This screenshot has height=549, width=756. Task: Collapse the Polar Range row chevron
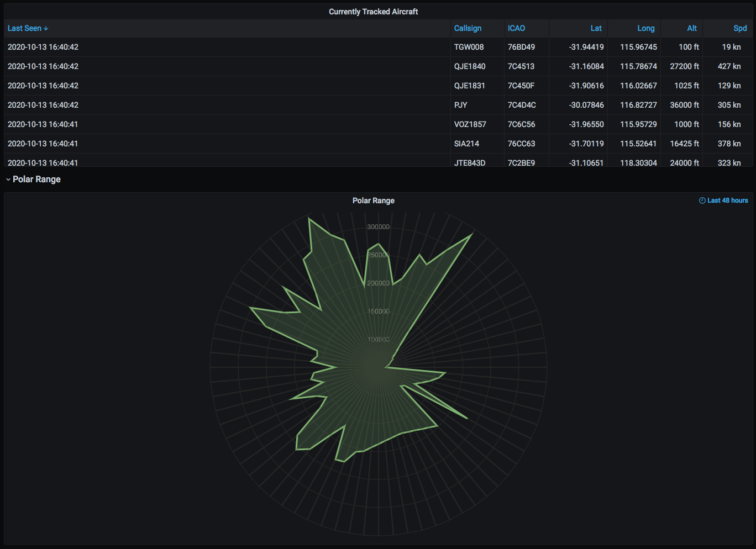tap(8, 180)
